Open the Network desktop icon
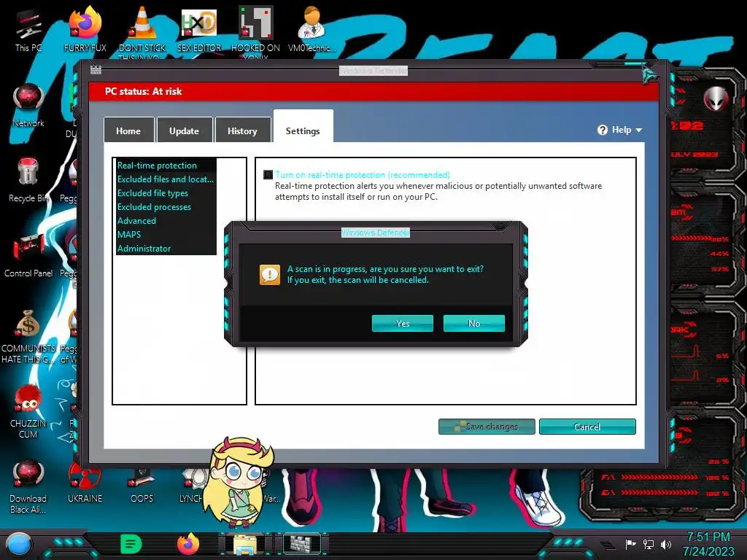 pos(28,105)
